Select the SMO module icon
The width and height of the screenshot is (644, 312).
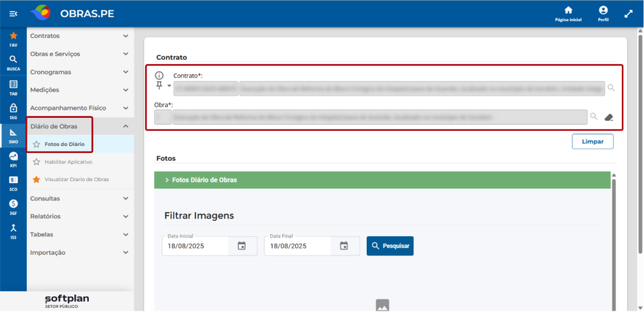tap(13, 136)
